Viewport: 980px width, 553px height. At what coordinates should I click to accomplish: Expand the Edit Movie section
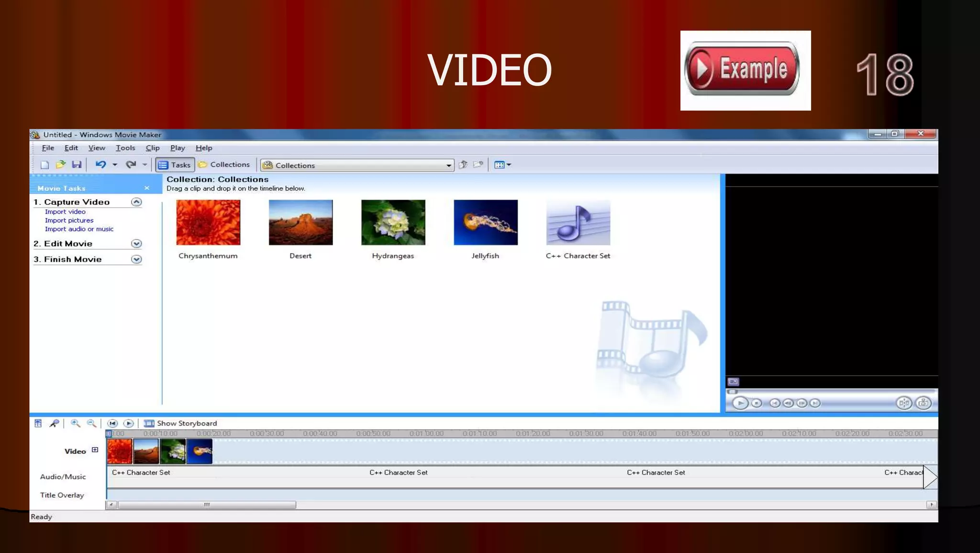click(136, 244)
